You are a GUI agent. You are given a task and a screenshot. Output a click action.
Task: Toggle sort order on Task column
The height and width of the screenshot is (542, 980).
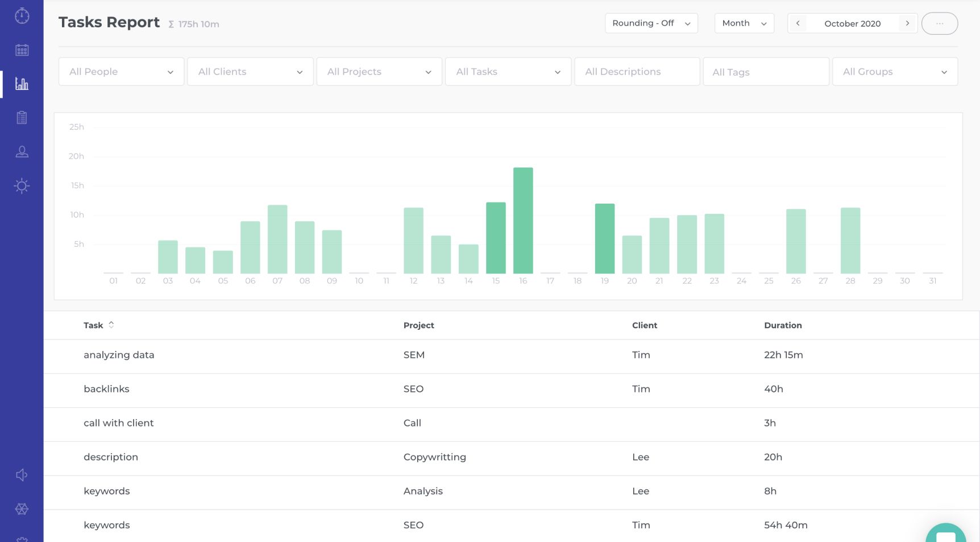click(x=111, y=325)
